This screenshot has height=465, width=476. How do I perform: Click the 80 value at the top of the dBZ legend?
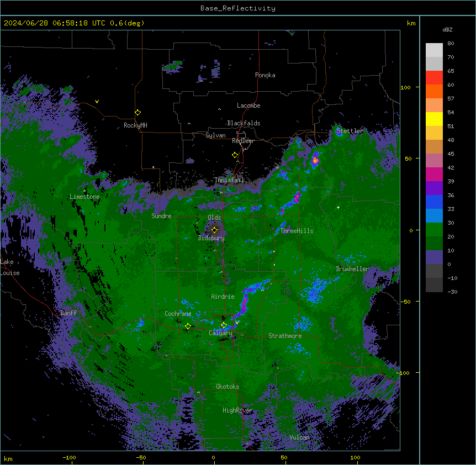point(451,44)
